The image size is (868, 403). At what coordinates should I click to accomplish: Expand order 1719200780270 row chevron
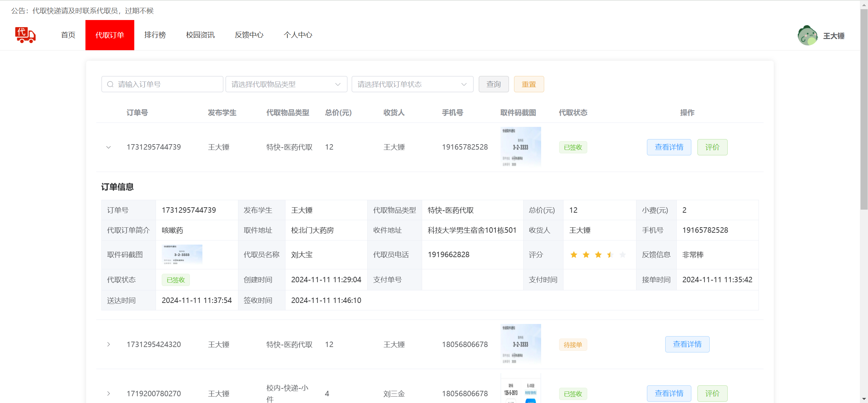[108, 394]
